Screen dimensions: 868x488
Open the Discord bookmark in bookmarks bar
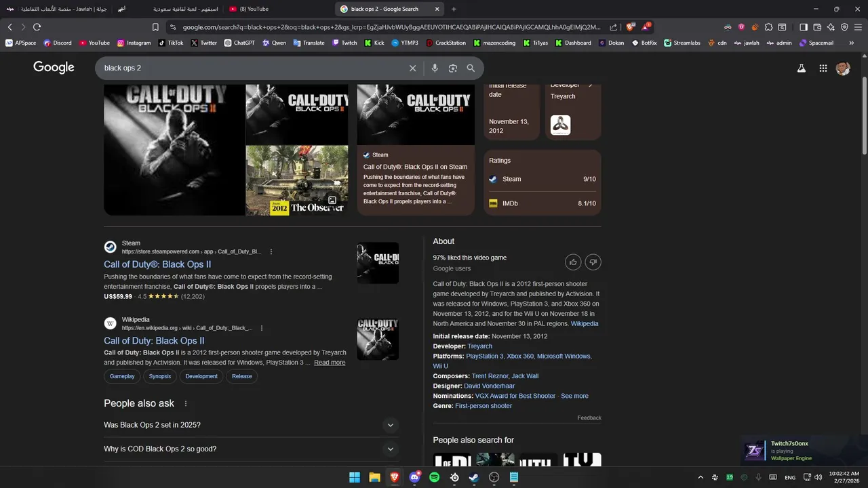pyautogui.click(x=58, y=43)
